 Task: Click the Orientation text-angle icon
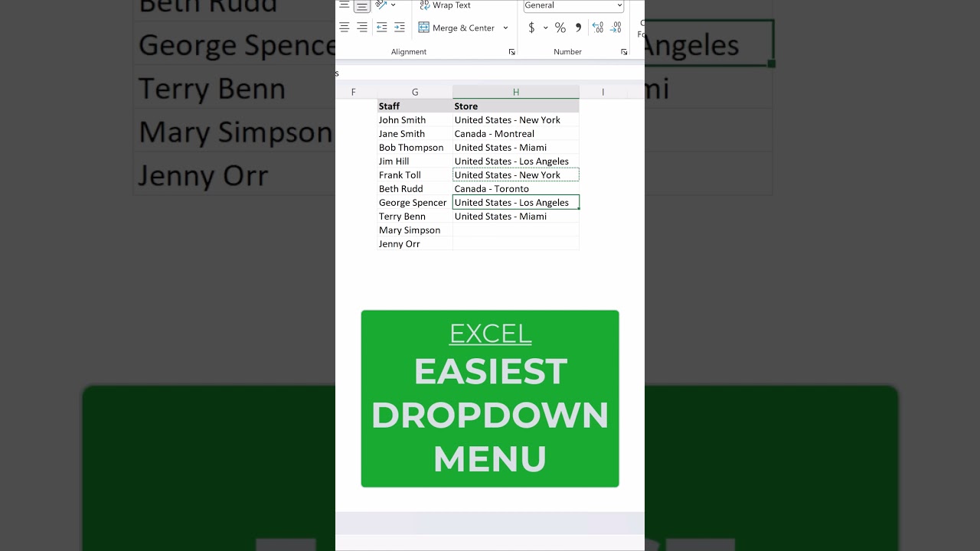[x=381, y=5]
